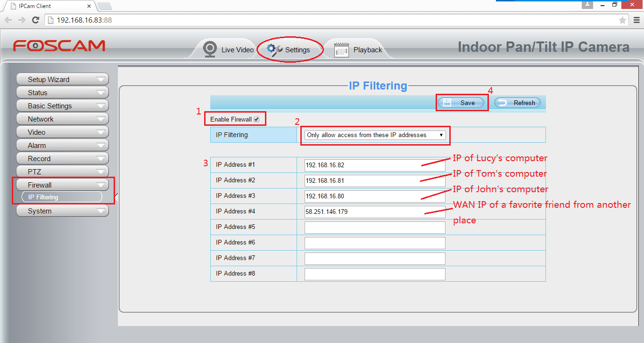
Task: Switch to the IPCam Client browser tab
Action: point(47,6)
